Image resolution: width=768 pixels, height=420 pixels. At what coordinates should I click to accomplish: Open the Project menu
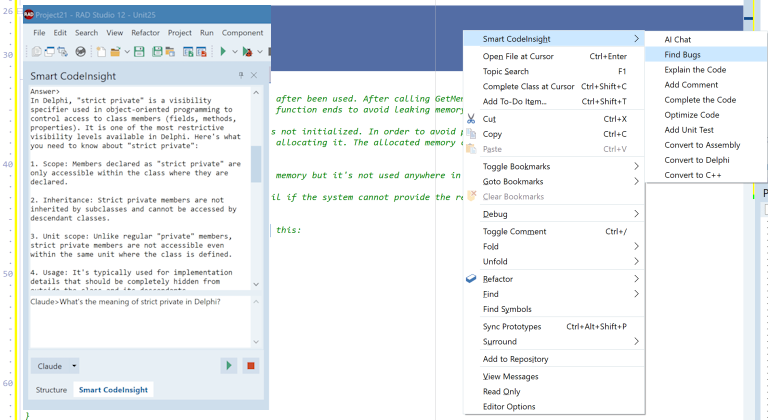point(180,33)
